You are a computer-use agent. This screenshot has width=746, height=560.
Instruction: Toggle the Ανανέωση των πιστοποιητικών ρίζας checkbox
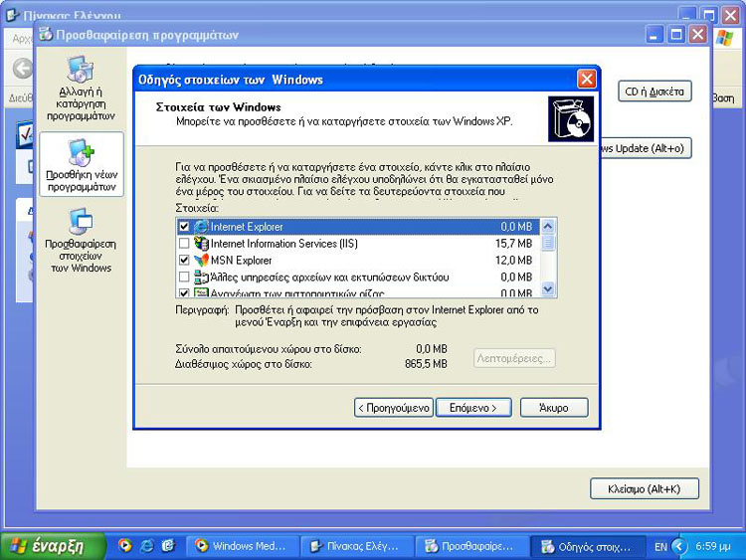click(x=184, y=292)
